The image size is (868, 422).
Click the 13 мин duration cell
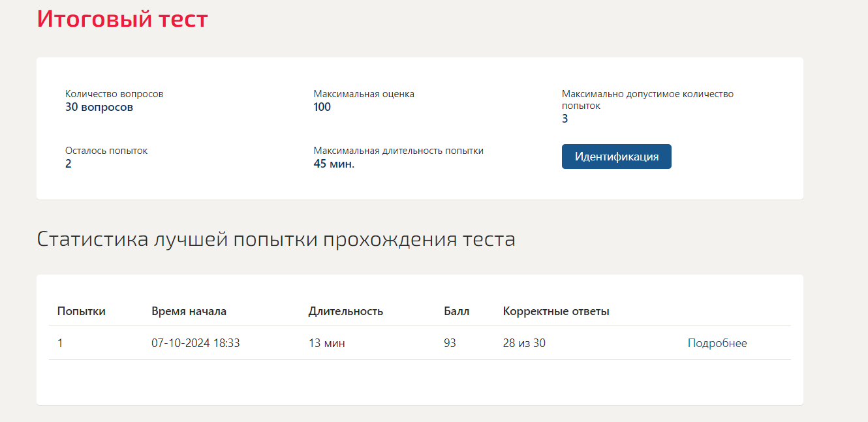tap(327, 343)
